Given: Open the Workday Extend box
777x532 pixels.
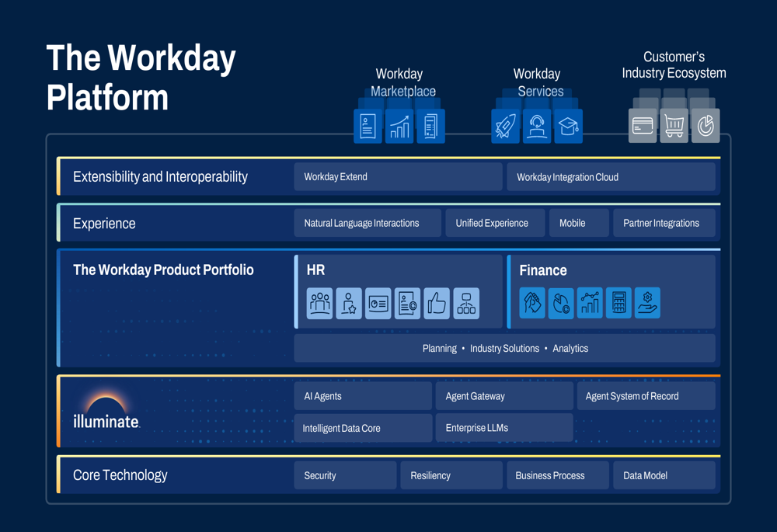Looking at the screenshot, I should click(x=398, y=177).
